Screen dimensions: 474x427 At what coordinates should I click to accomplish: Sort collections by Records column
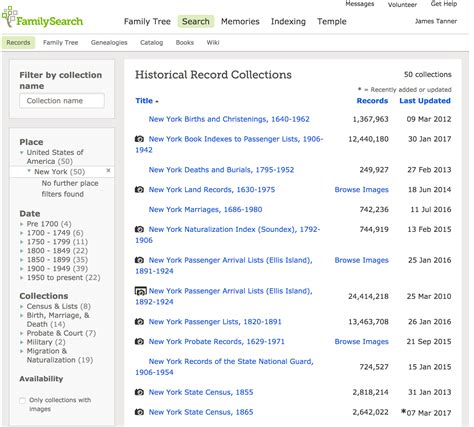[372, 101]
